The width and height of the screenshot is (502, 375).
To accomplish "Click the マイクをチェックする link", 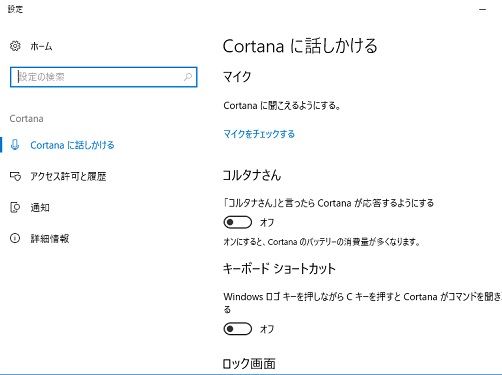I will (259, 134).
